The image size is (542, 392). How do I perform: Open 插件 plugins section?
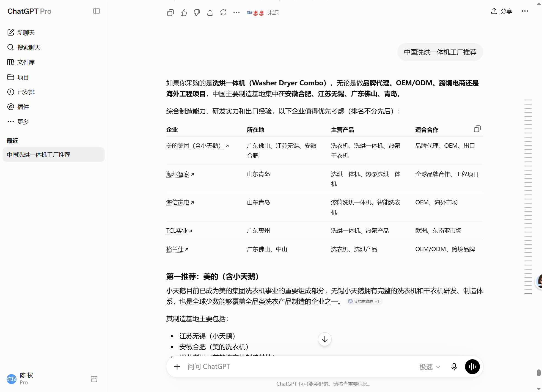point(18,107)
